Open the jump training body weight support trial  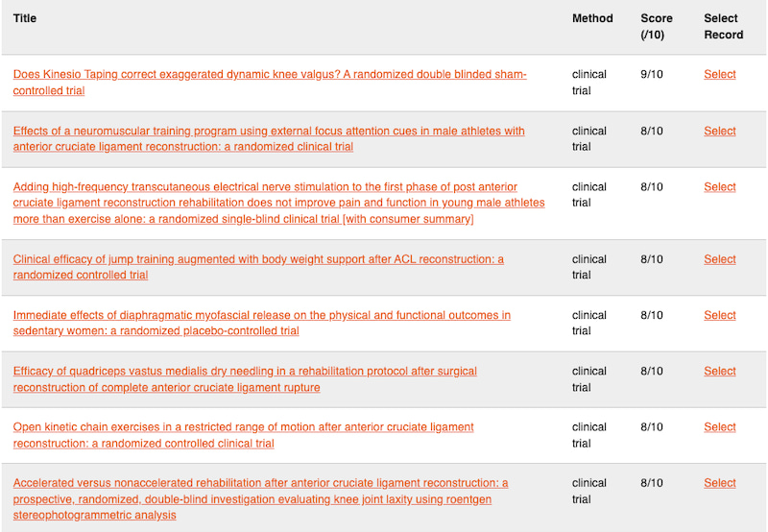click(258, 259)
